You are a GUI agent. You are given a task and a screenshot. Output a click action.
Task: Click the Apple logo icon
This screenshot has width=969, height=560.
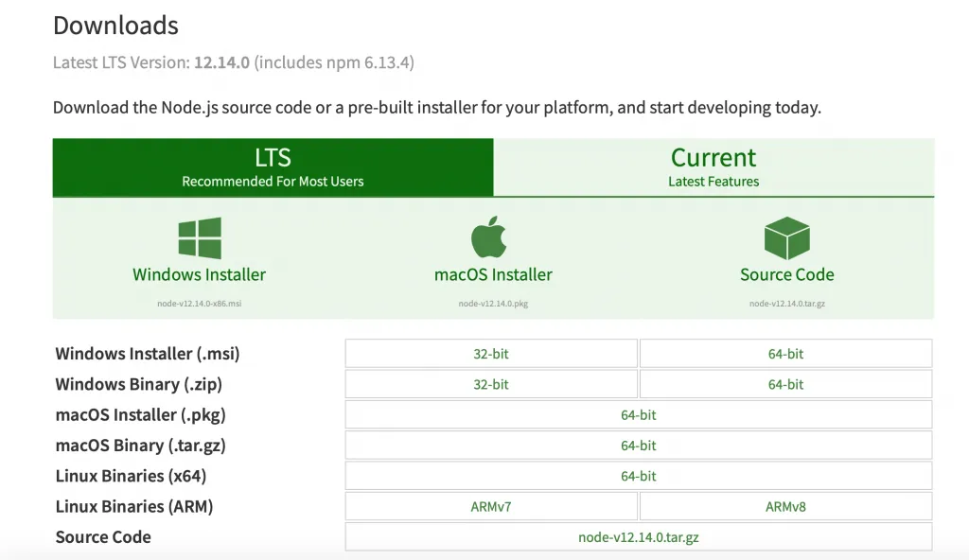click(489, 236)
